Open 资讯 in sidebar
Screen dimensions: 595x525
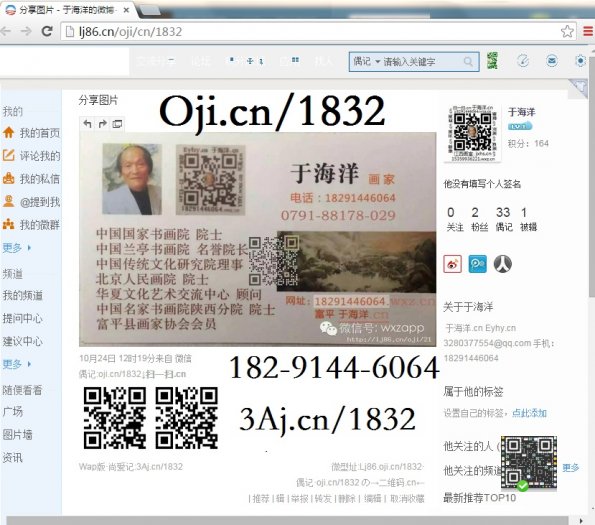[13, 457]
